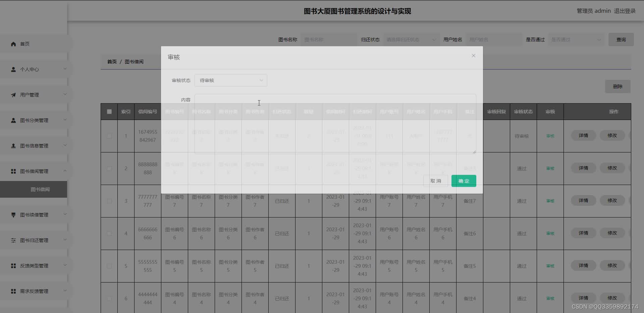Click the icon beside 图书信息管理
644x313 pixels.
[x=13, y=146]
